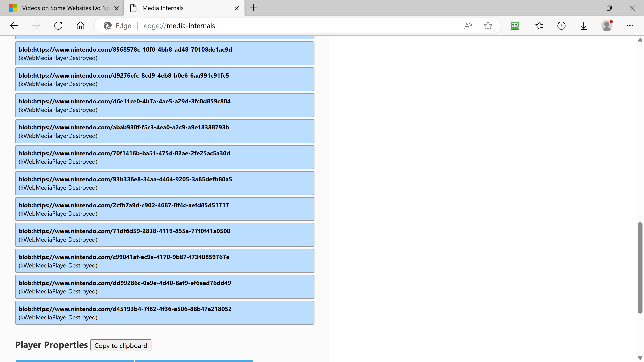Copy player properties to clipboard
Viewport: 644px width, 362px height.
121,345
